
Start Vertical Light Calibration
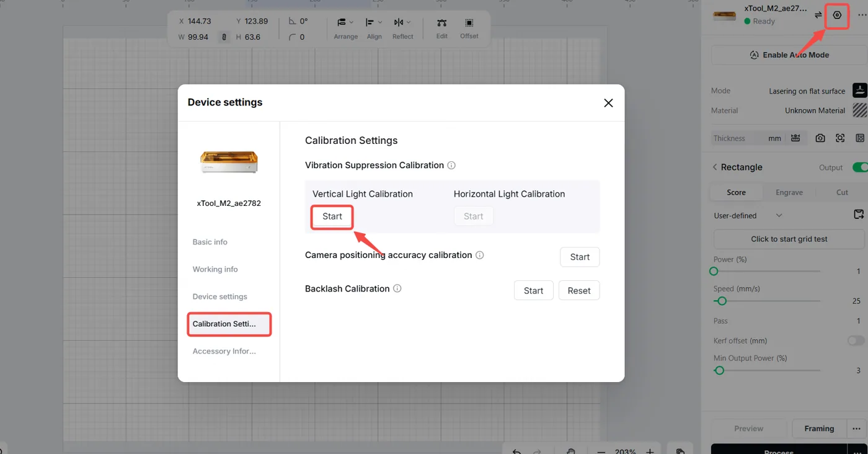332,216
